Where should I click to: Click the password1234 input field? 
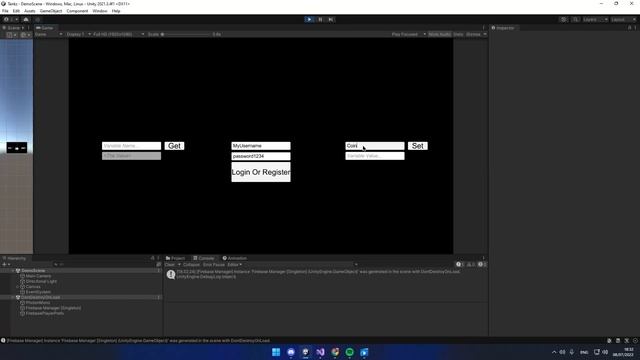261,156
